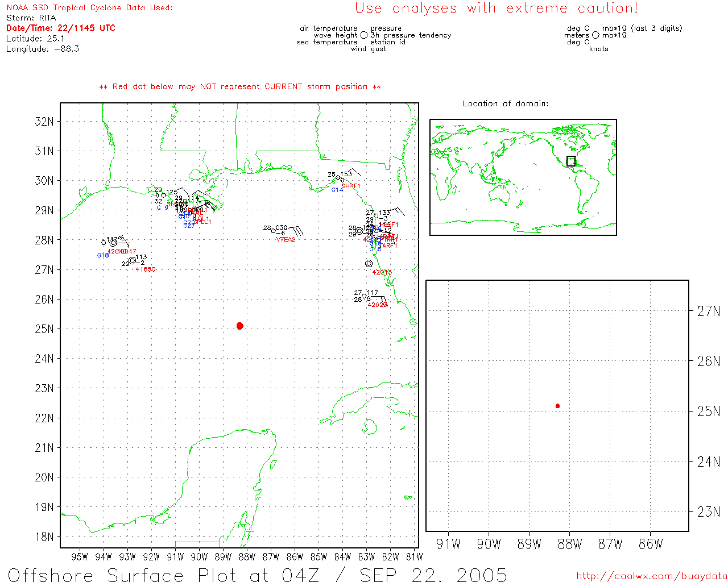Viewport: 728px width, 582px height.
Task: Click the 'Use analyses with extreme caution!' warning
Action: [496, 8]
